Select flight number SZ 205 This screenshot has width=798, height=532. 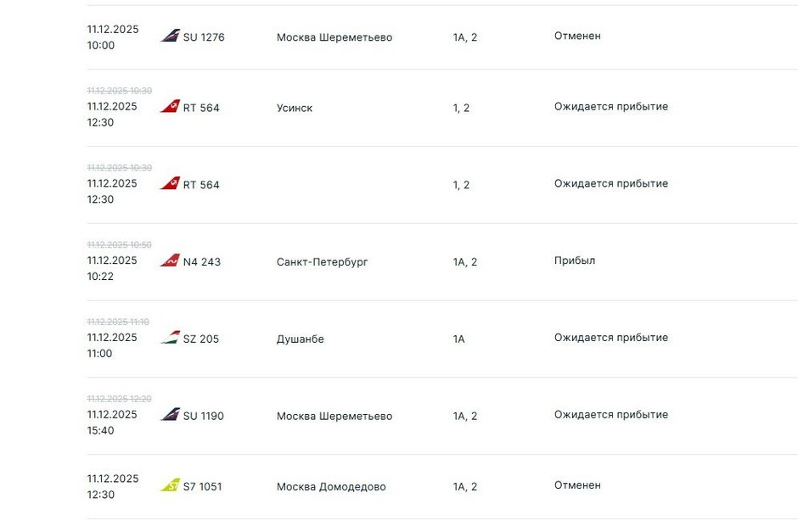point(201,339)
